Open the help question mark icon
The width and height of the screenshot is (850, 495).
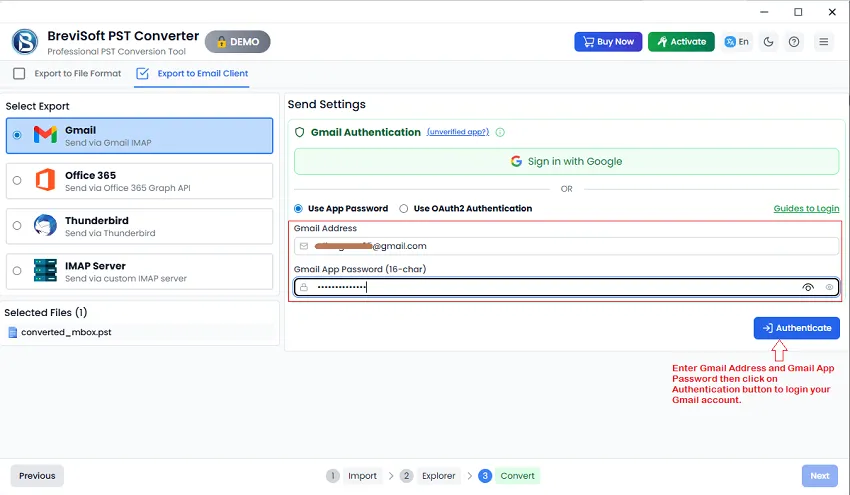tap(794, 42)
